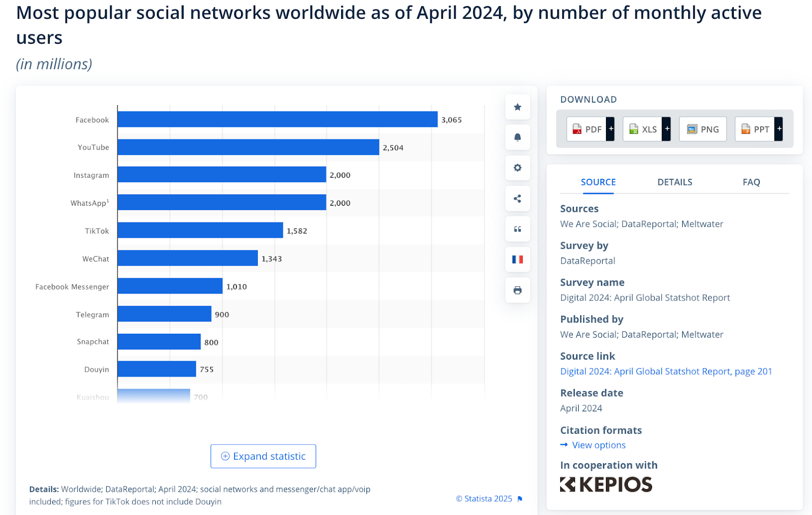812x515 pixels.
Task: Click the DOWNLOAD heading
Action: [x=588, y=100]
